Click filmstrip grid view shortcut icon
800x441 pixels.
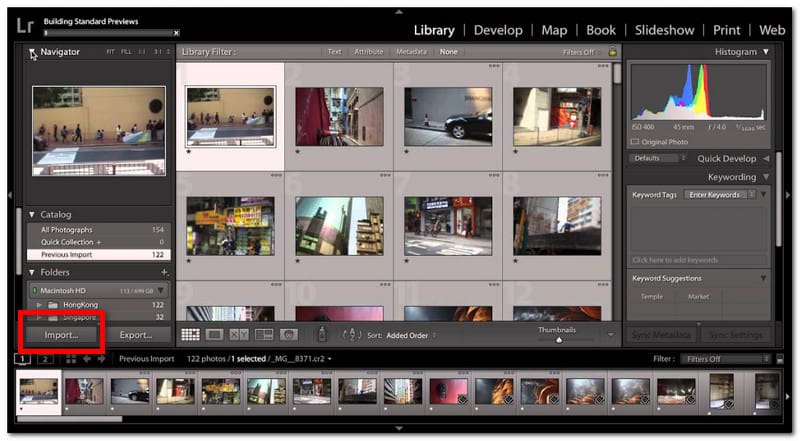(x=71, y=359)
